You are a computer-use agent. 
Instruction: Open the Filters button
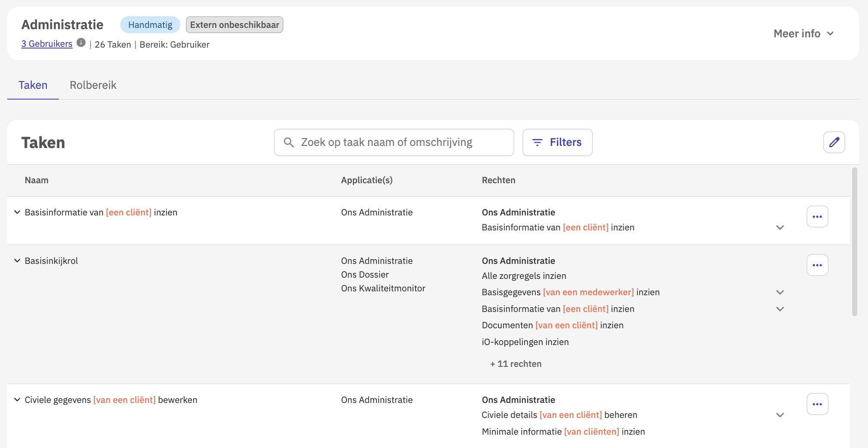click(x=557, y=142)
